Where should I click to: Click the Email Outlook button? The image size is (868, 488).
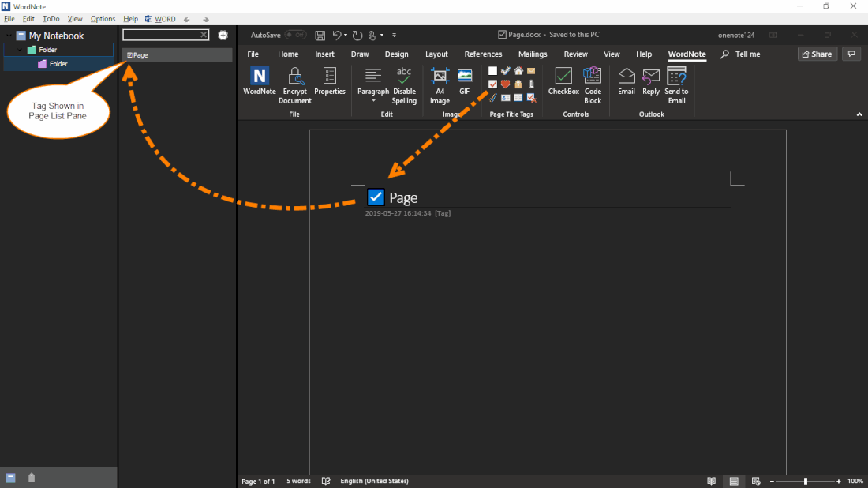[626, 81]
